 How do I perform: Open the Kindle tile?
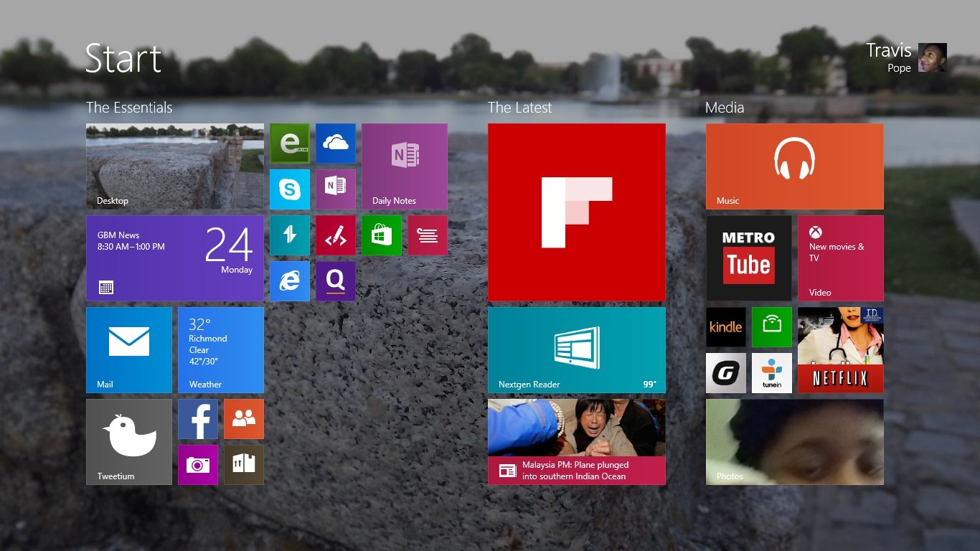[x=726, y=327]
